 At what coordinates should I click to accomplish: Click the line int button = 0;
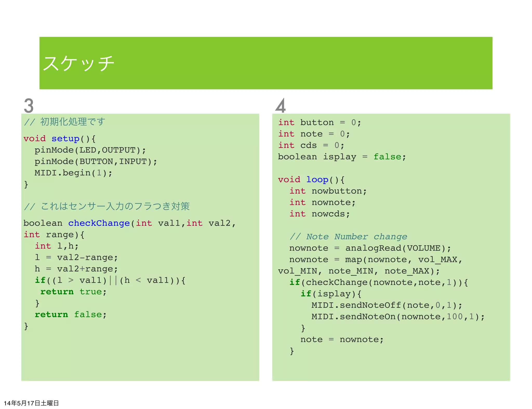pyautogui.click(x=319, y=122)
